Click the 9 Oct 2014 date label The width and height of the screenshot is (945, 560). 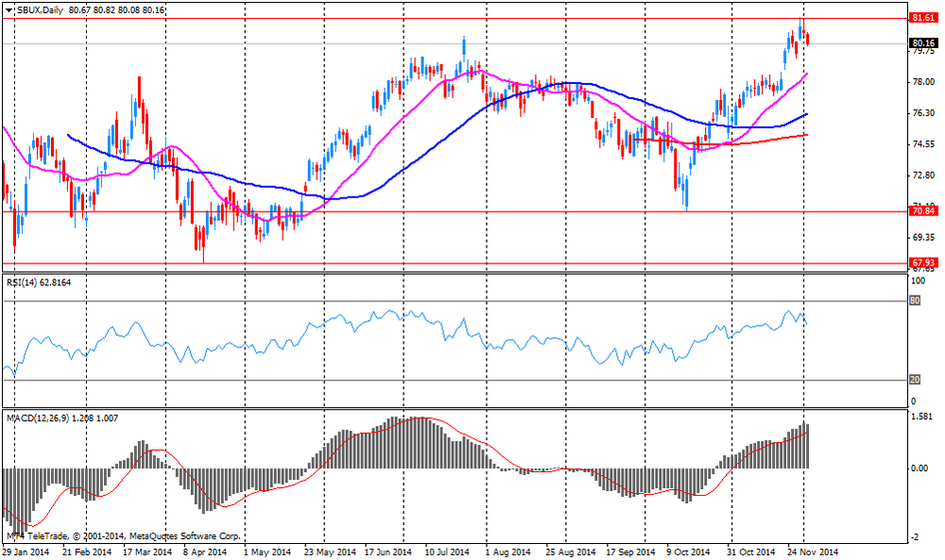687,552
